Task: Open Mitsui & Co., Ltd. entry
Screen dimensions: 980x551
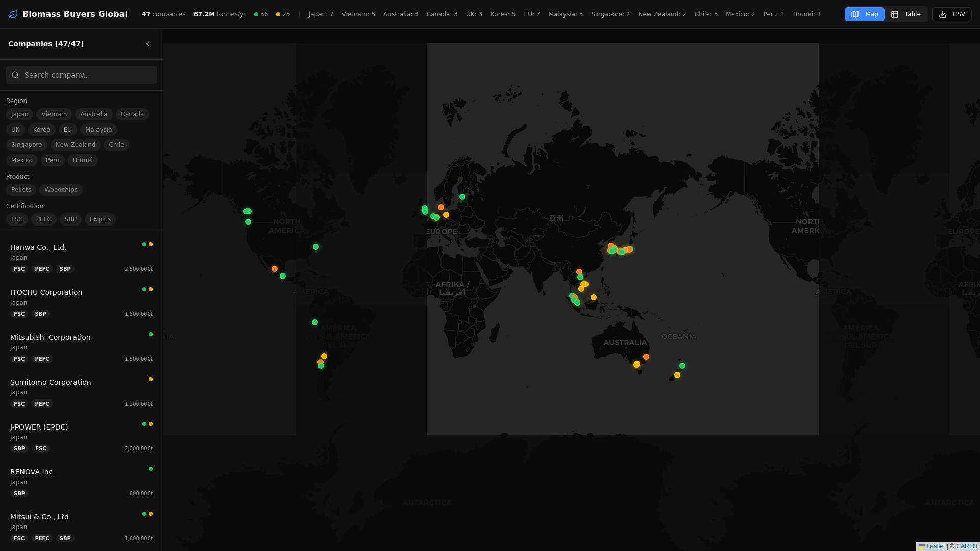Action: (x=81, y=527)
